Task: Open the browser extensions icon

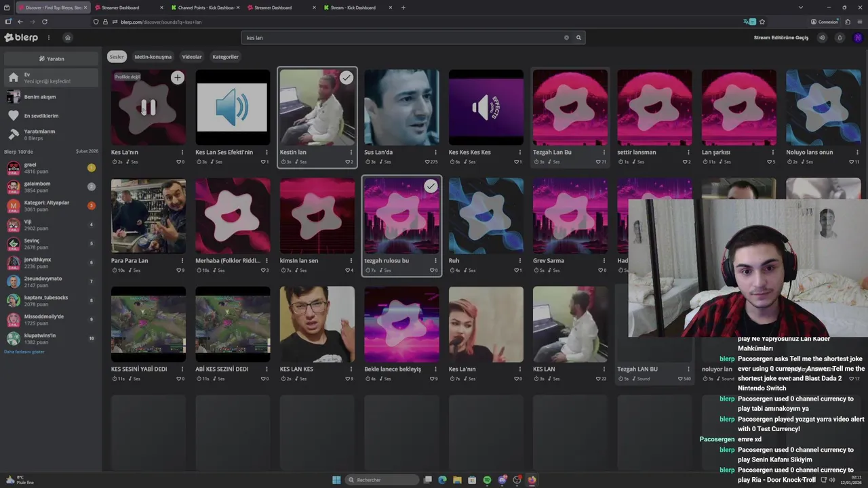Action: pos(848,22)
